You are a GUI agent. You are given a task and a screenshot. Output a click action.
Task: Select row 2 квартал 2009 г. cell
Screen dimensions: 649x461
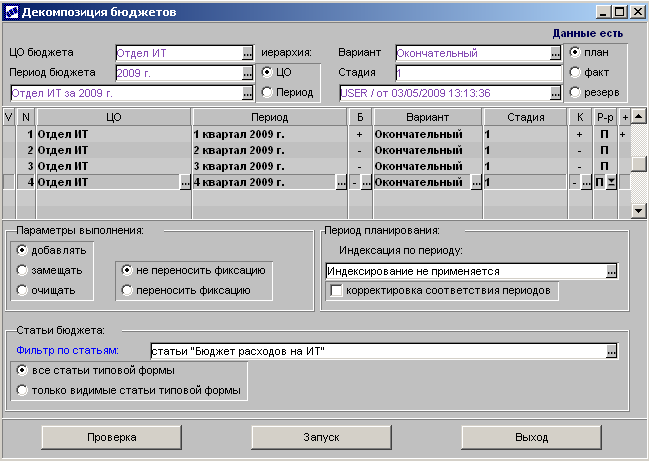pyautogui.click(x=269, y=150)
